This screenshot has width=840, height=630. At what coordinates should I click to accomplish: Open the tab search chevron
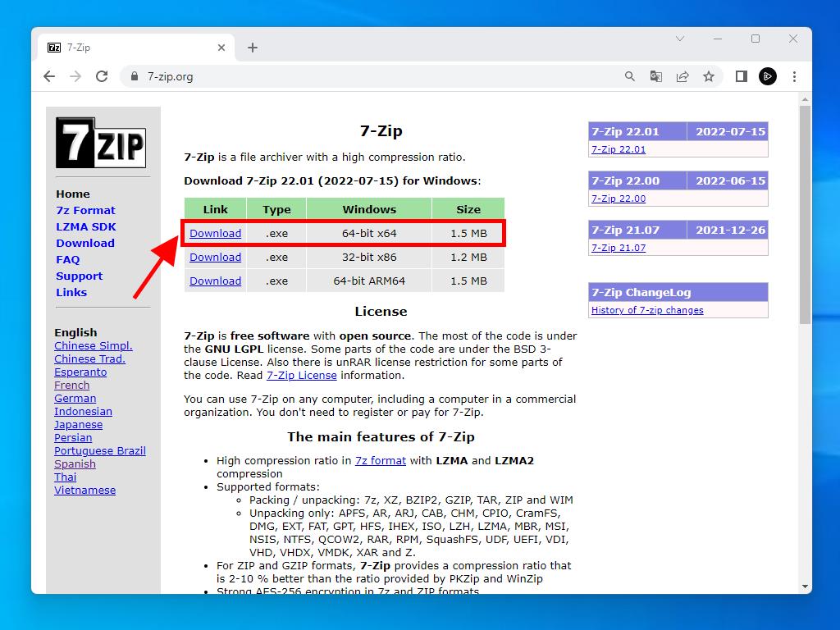click(680, 39)
